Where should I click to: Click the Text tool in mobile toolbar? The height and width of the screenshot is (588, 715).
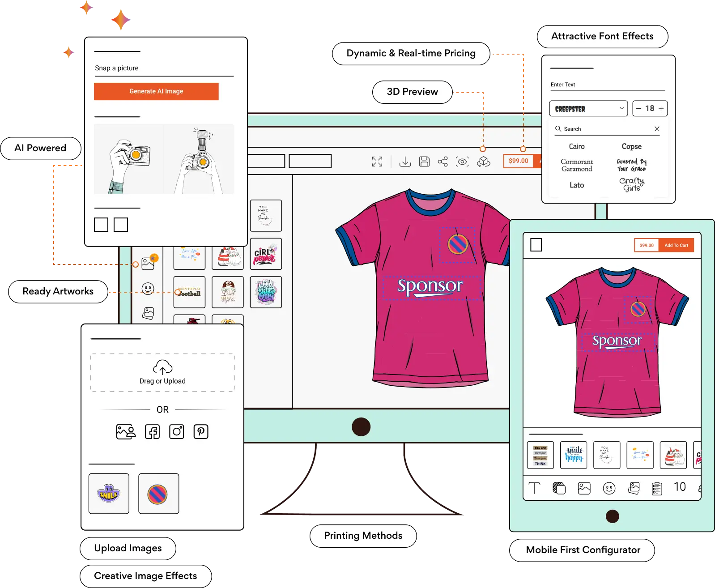point(534,488)
